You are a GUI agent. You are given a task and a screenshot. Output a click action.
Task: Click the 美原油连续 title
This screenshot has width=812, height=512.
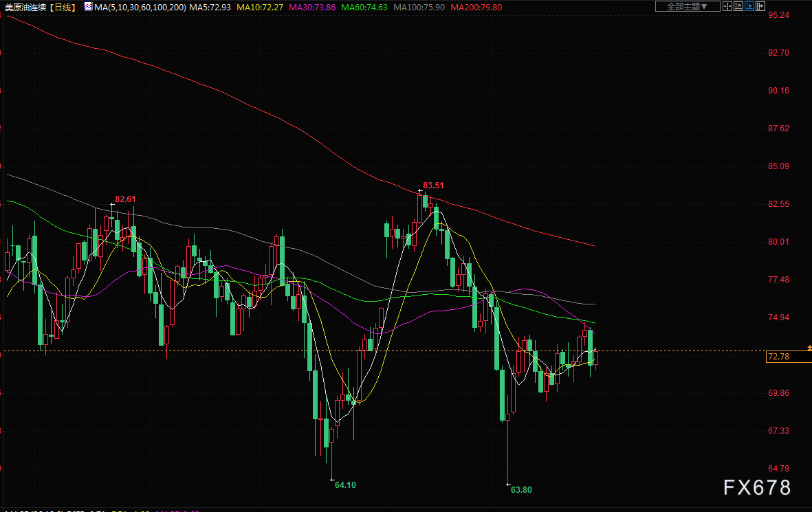[25, 8]
